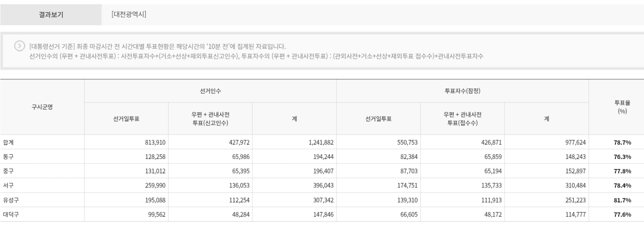Click the [대전광역시] region label

click(x=129, y=14)
